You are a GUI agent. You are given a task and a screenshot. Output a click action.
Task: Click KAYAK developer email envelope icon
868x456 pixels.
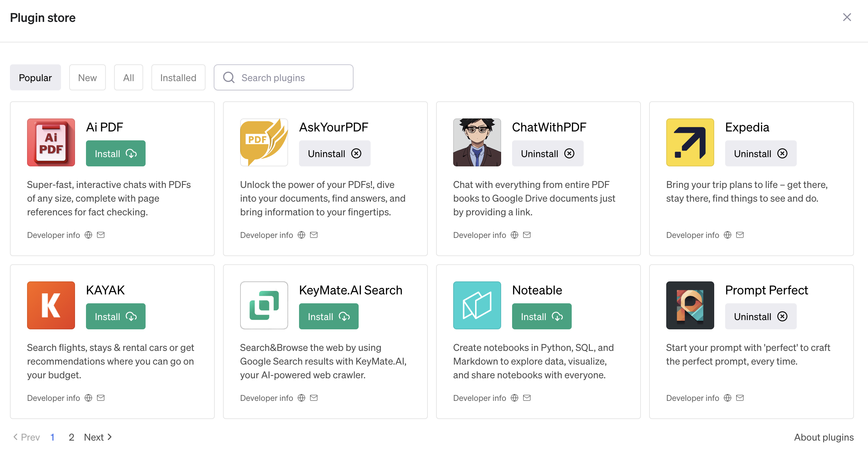pos(101,398)
